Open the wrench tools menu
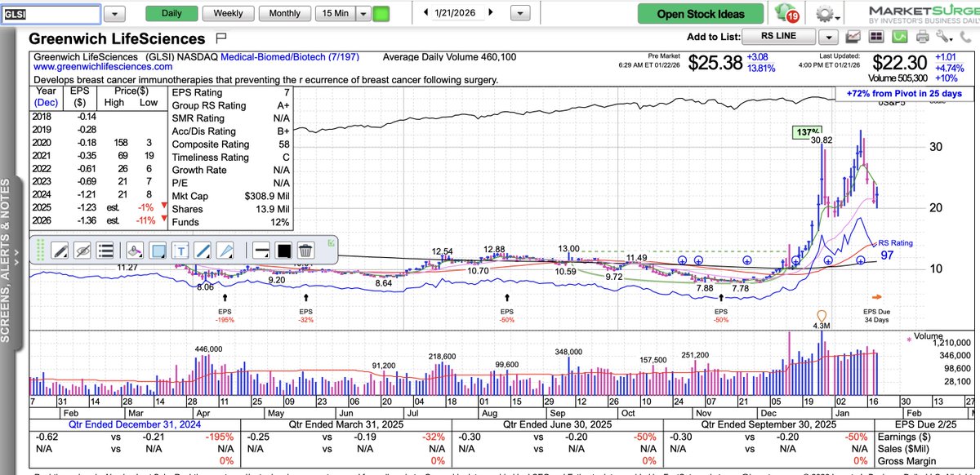 pyautogui.click(x=945, y=37)
